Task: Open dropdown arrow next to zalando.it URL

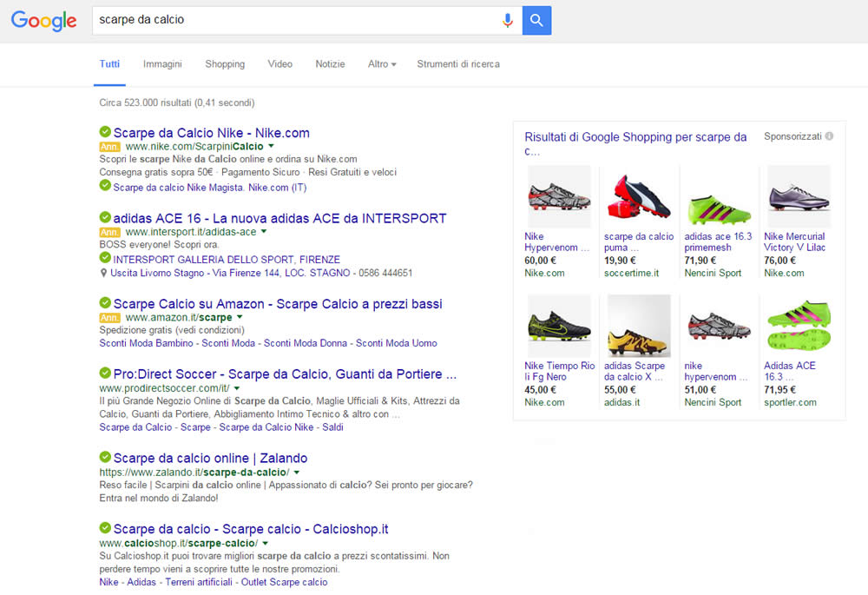Action: coord(297,473)
